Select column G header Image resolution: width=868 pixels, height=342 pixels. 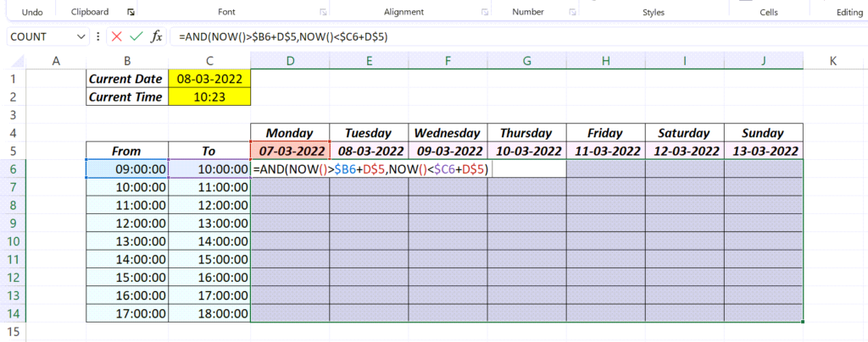pos(527,61)
